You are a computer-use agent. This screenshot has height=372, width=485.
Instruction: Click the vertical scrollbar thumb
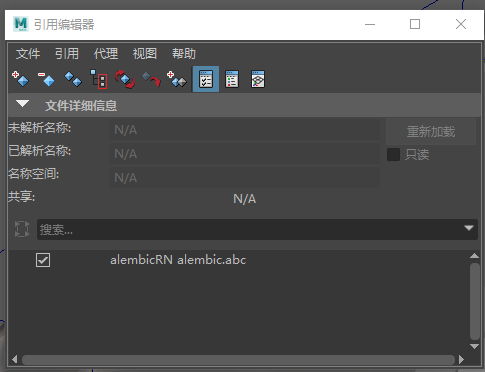click(x=474, y=301)
